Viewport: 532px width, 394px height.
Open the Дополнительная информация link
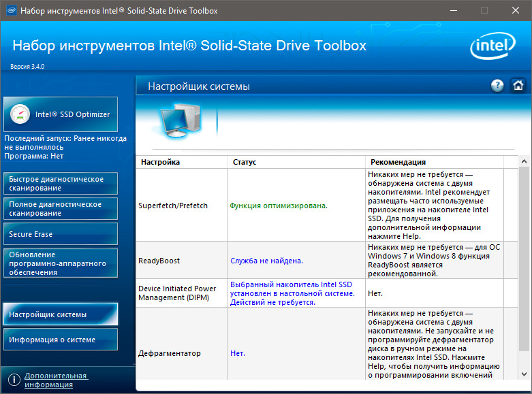(x=56, y=380)
